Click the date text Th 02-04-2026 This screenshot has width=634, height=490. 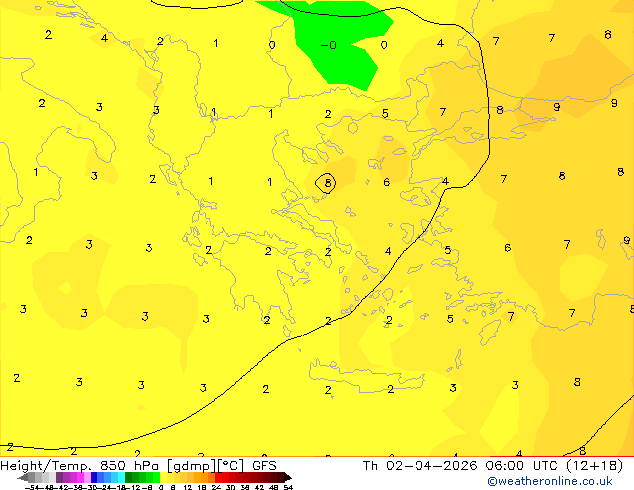coord(420,466)
